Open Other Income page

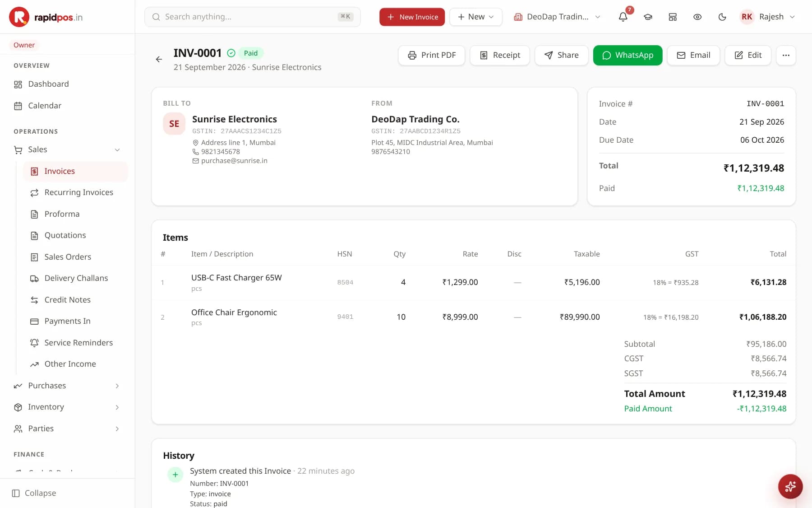pyautogui.click(x=75, y=364)
